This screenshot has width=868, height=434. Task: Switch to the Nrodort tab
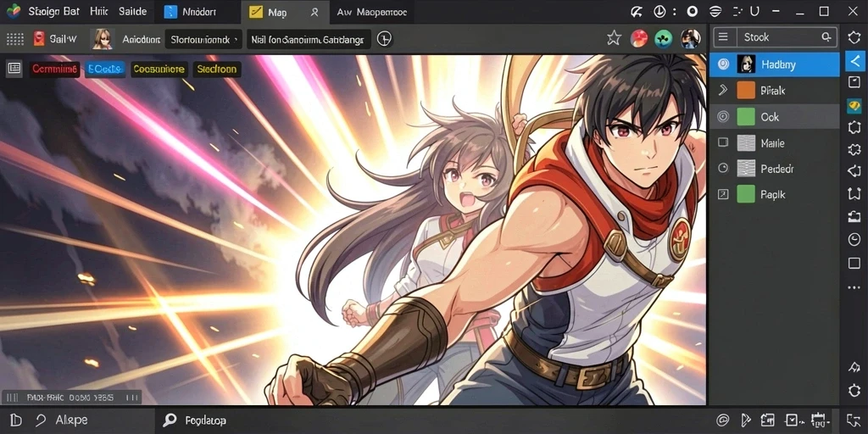point(199,12)
